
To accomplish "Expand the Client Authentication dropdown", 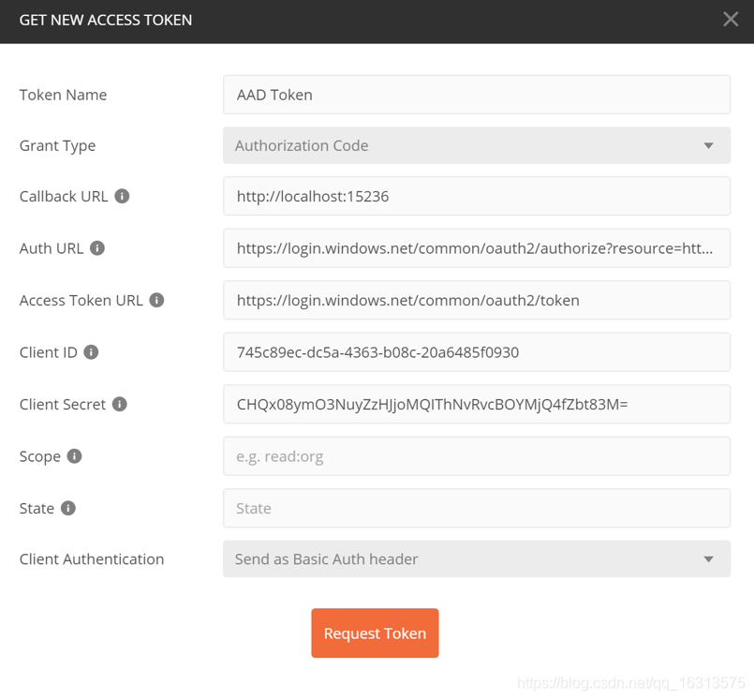I will point(476,559).
